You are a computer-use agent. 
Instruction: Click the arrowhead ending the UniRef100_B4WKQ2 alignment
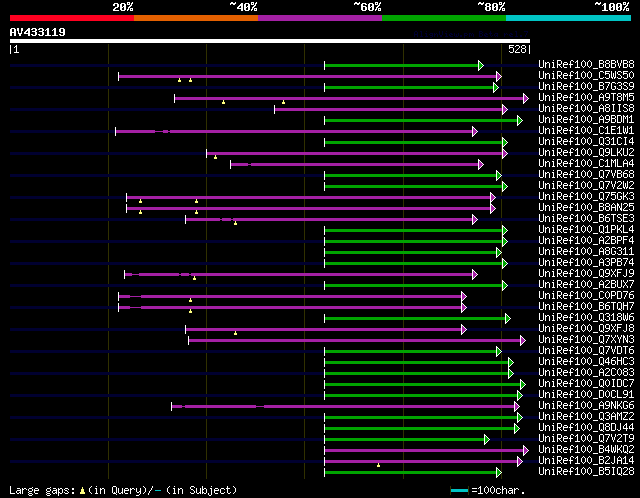click(526, 451)
